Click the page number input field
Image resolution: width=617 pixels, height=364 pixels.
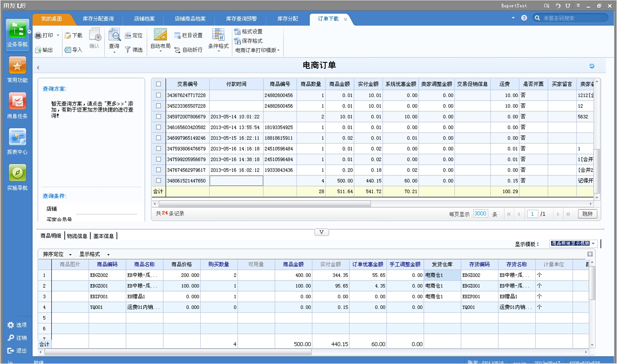[532, 214]
